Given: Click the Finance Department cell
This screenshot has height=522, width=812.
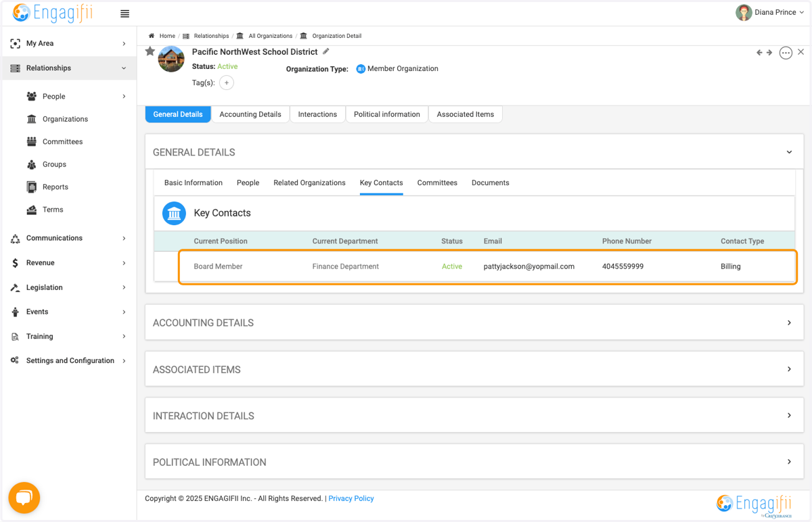Looking at the screenshot, I should [x=346, y=266].
